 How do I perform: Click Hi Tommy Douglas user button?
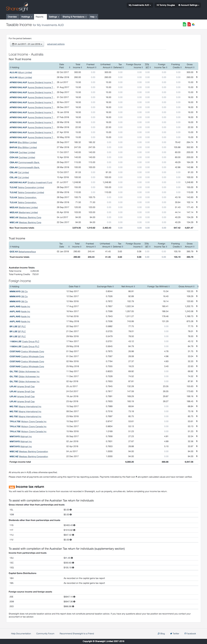[x=166, y=5]
